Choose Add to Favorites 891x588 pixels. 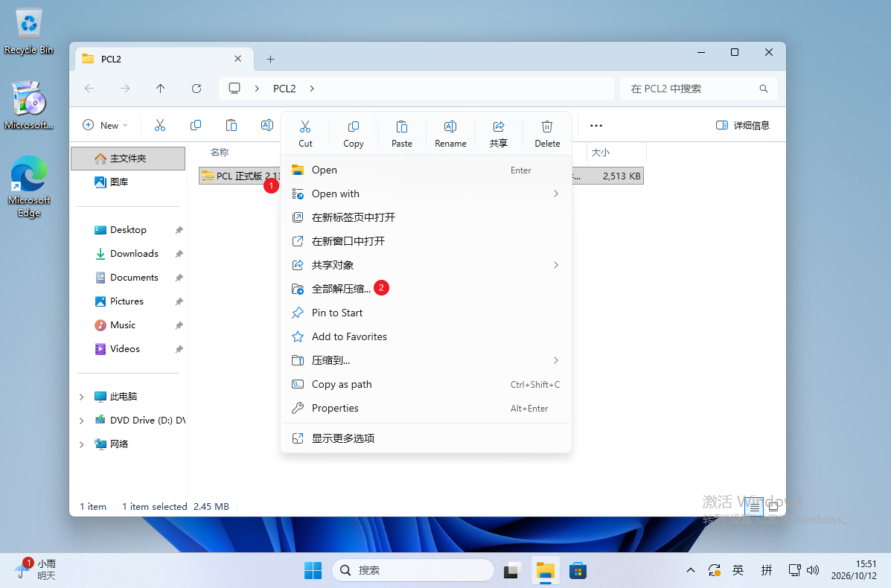(x=427, y=337)
